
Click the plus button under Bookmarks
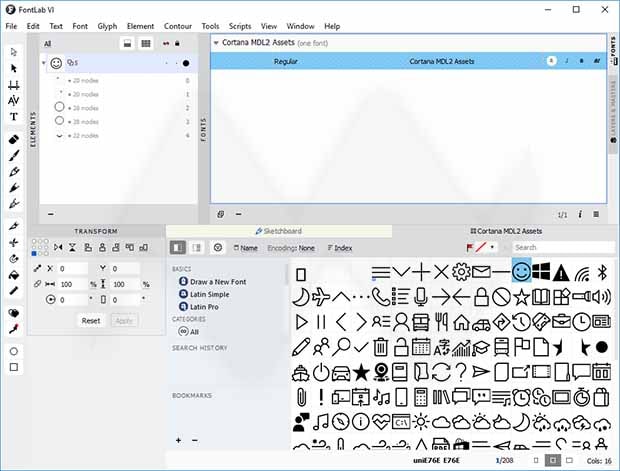[x=178, y=440]
